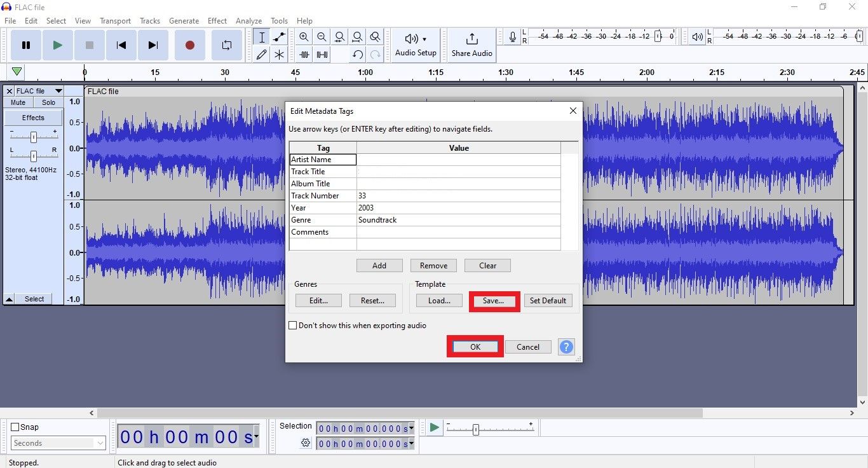This screenshot has height=468, width=868.
Task: Select the Multi-tool
Action: tap(278, 54)
